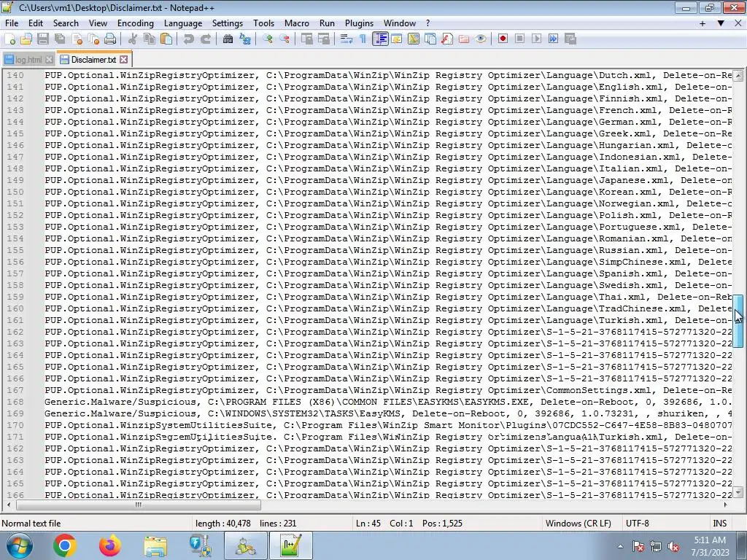Viewport: 747px width, 560px height.
Task: Open the Macro menu
Action: (296, 23)
